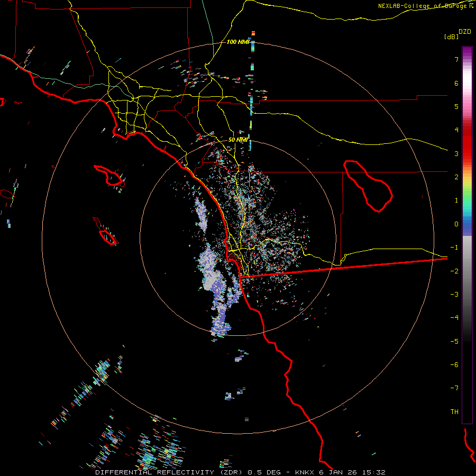Click the 3 value on color scale
The image size is (476, 476).
pos(456,153)
